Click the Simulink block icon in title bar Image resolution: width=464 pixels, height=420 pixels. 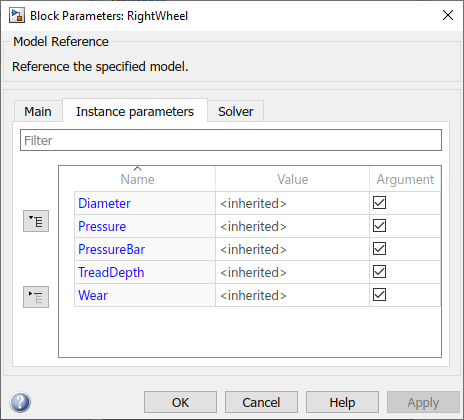tap(17, 16)
